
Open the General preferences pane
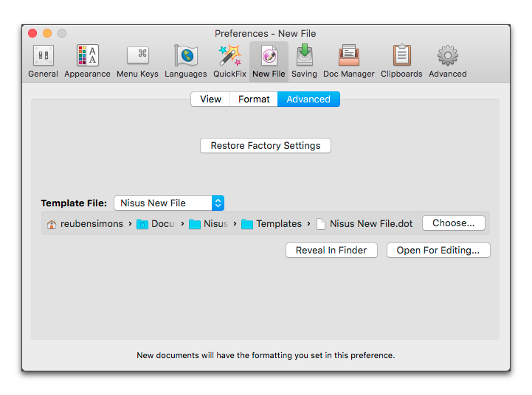(x=43, y=61)
